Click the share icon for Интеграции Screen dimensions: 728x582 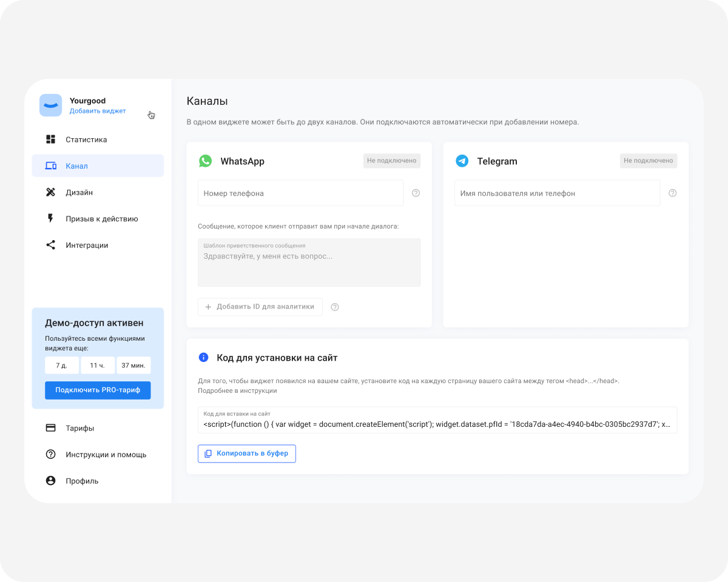(x=51, y=245)
